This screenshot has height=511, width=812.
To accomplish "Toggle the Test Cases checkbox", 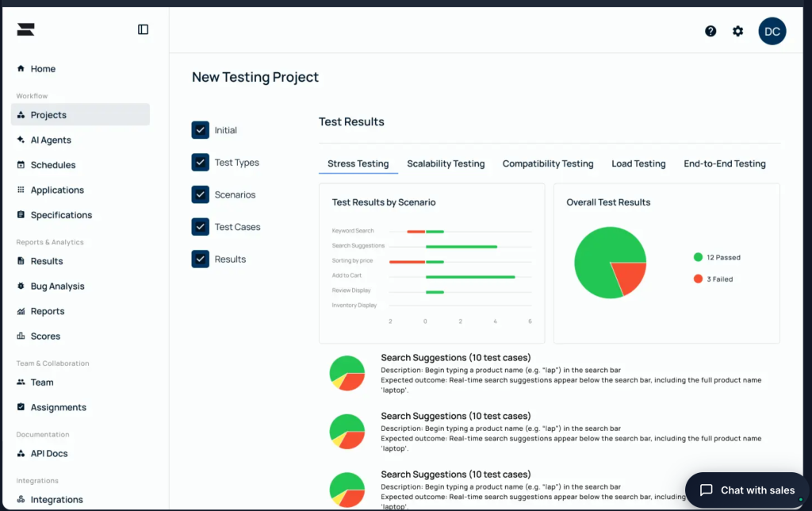I will 200,227.
